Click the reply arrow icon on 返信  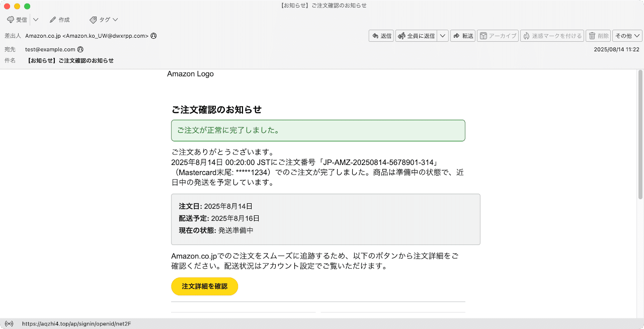375,36
